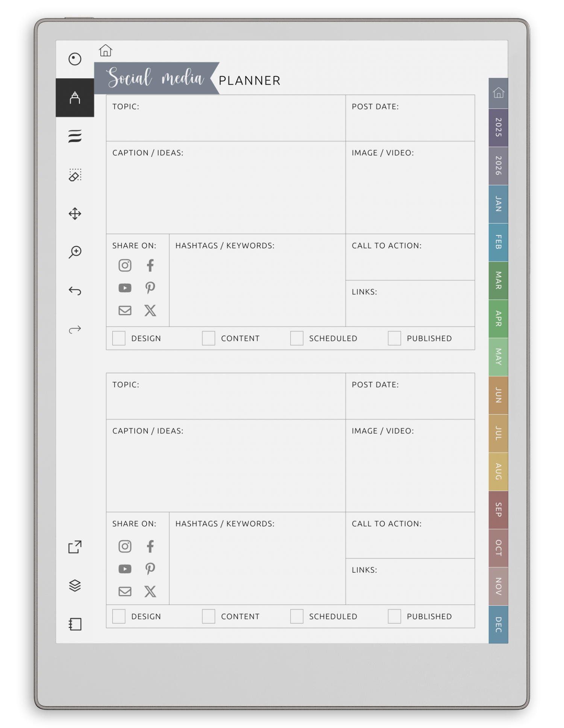Check CONTENT box in second post block
The height and width of the screenshot is (728, 564).
pyautogui.click(x=208, y=616)
